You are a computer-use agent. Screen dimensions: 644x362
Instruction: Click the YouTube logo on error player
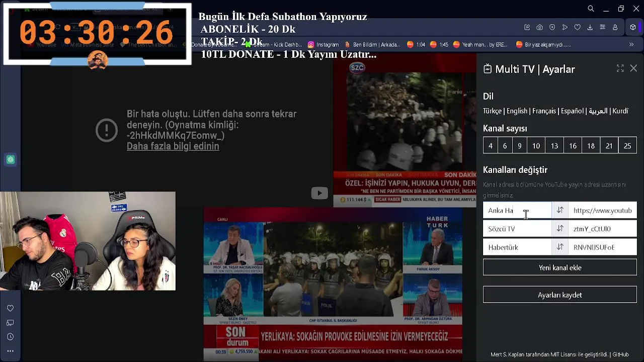(x=319, y=193)
